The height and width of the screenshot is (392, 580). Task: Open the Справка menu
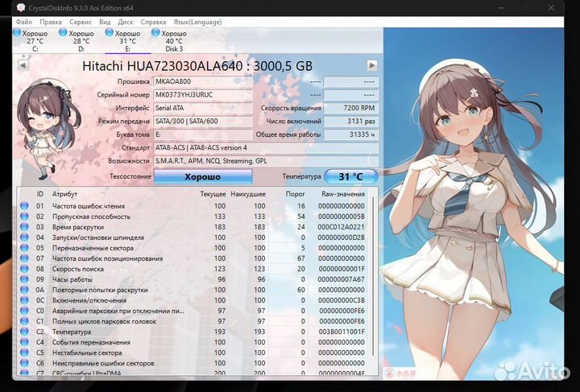click(x=153, y=23)
